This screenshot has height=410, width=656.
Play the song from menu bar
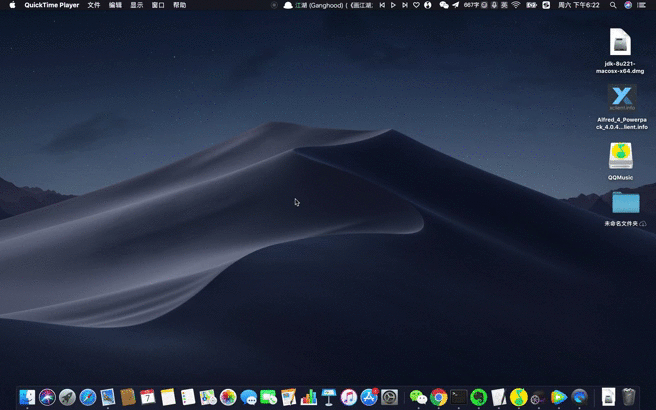tap(393, 5)
